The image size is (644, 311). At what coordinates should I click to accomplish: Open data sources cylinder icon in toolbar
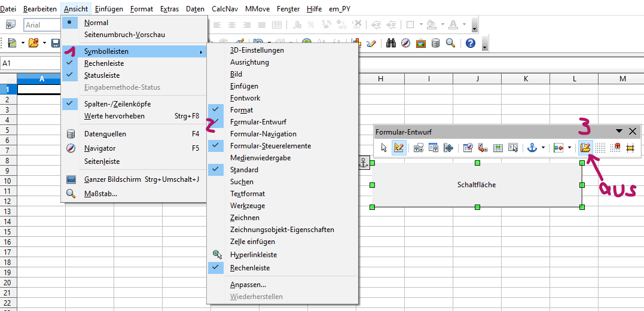tap(436, 43)
